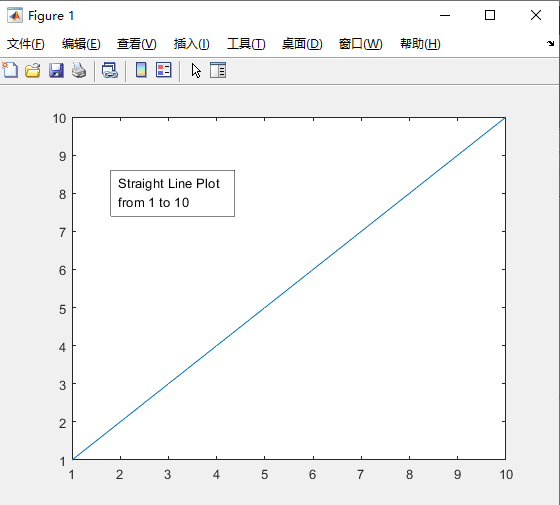Open the 窗口(W) menu
Screen dimensions: 560x505
tap(360, 44)
